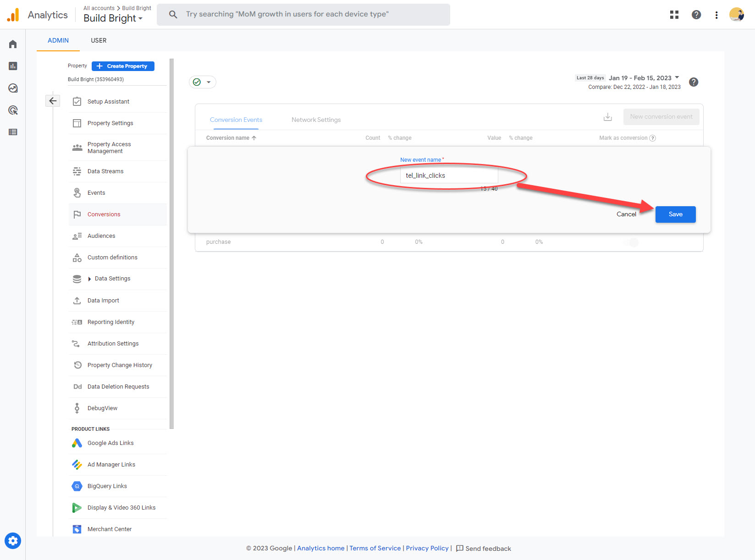Open the Google apps grid icon
Screen dimensions: 755x560
(x=674, y=15)
